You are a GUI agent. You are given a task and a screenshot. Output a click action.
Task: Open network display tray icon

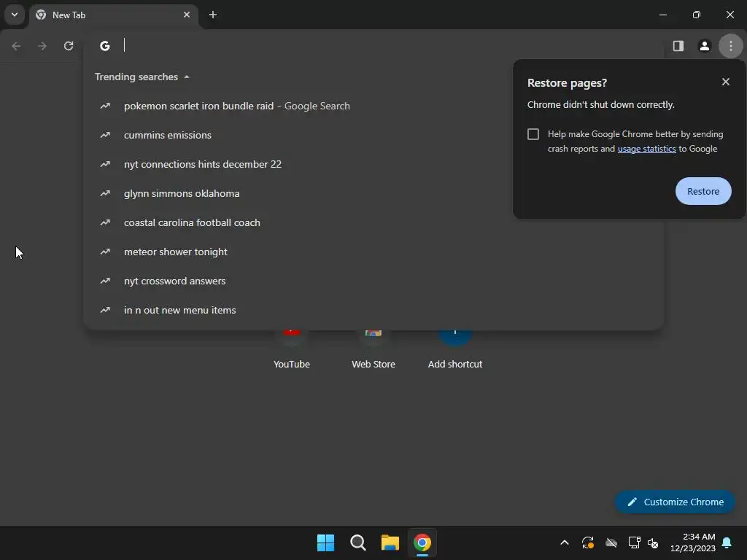click(x=634, y=542)
